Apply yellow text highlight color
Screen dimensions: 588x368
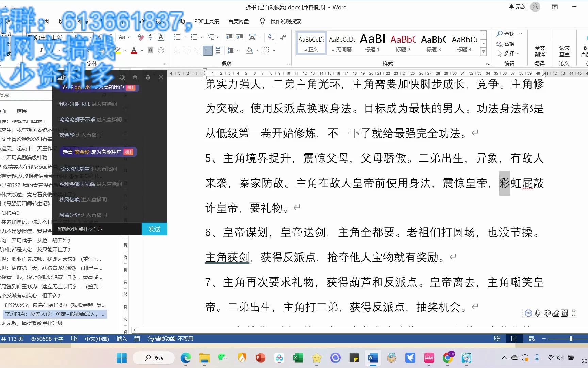[118, 50]
